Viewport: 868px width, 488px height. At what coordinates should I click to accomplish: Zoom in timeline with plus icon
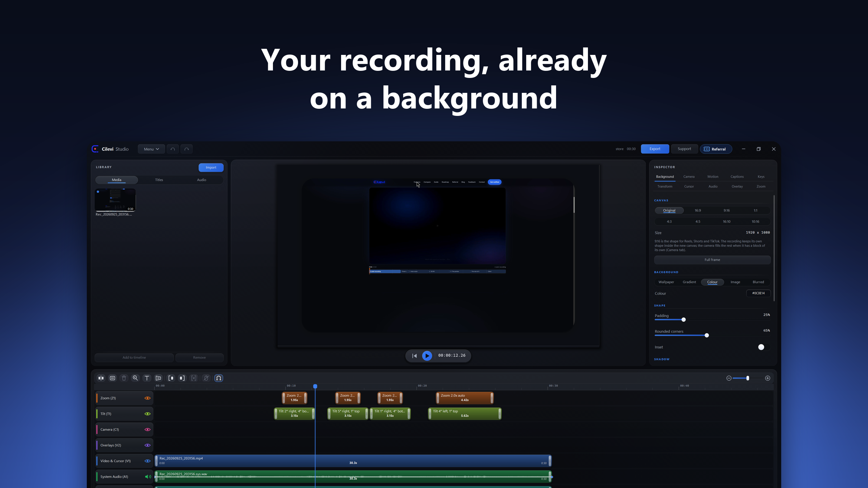click(768, 378)
